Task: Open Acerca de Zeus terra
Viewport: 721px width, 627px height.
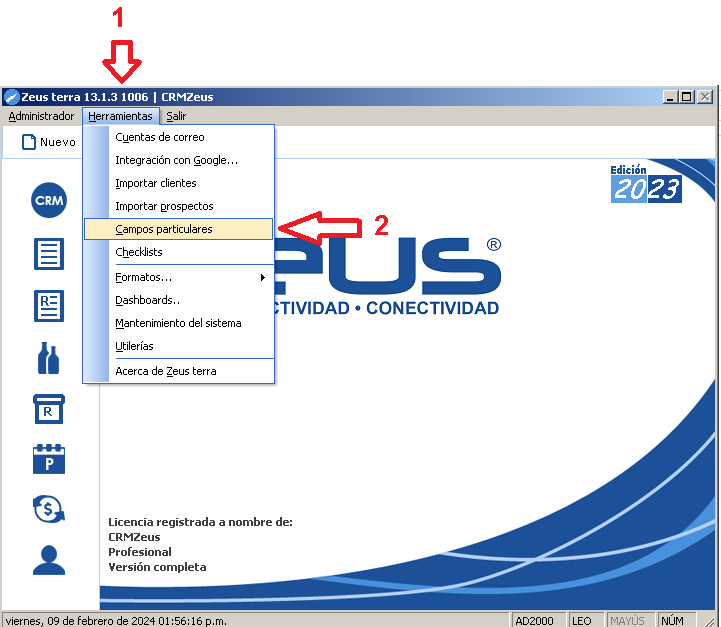Action: pos(179,371)
